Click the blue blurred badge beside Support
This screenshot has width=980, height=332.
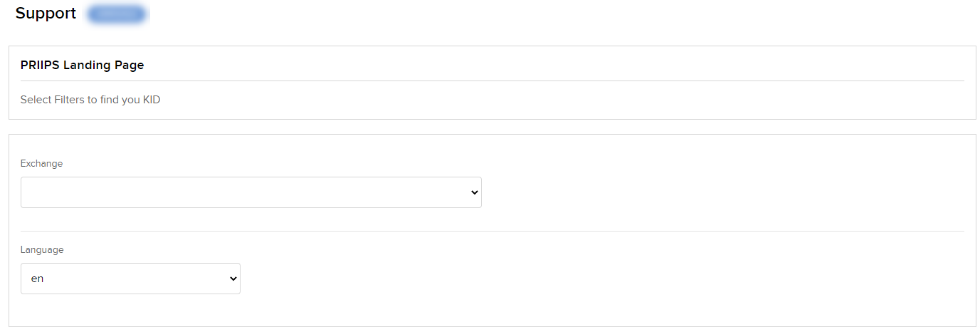(117, 14)
